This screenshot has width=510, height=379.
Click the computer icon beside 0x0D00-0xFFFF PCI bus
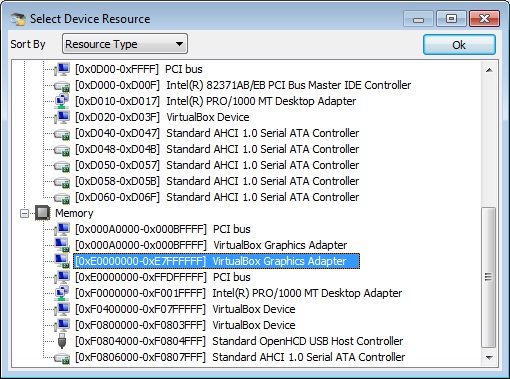point(62,69)
